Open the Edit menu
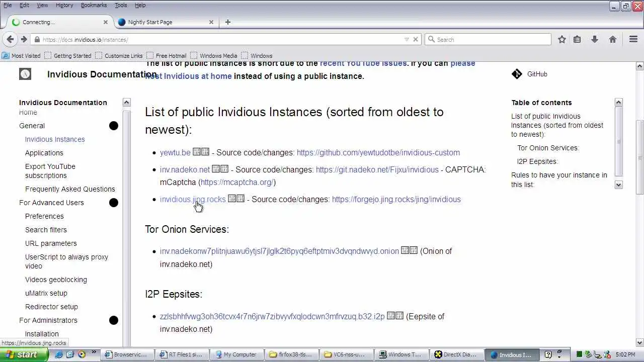This screenshot has width=644, height=362. (x=24, y=5)
